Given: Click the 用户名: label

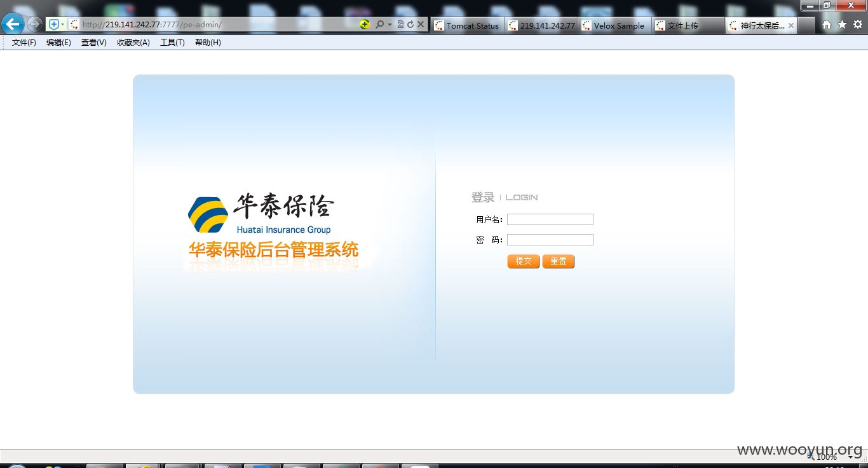Looking at the screenshot, I should click(x=489, y=219).
